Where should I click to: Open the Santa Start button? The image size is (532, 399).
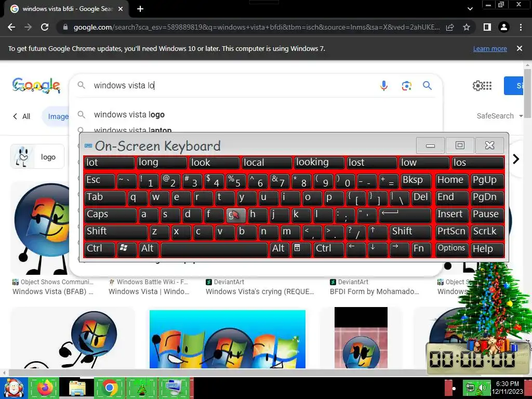point(14,388)
